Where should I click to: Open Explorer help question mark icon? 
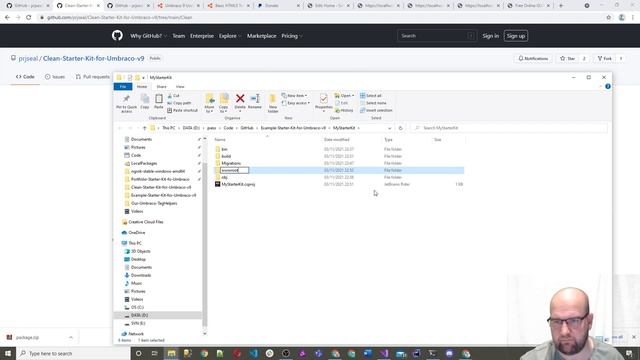[x=608, y=87]
